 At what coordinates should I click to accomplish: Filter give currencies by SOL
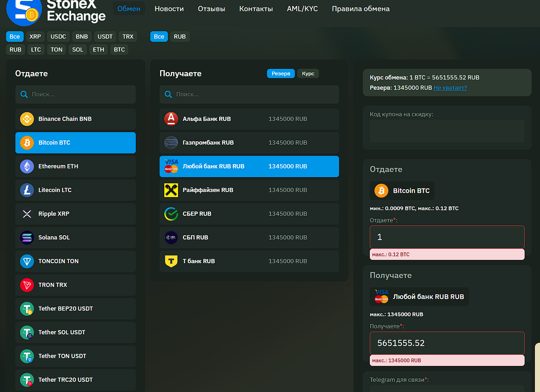coord(78,50)
